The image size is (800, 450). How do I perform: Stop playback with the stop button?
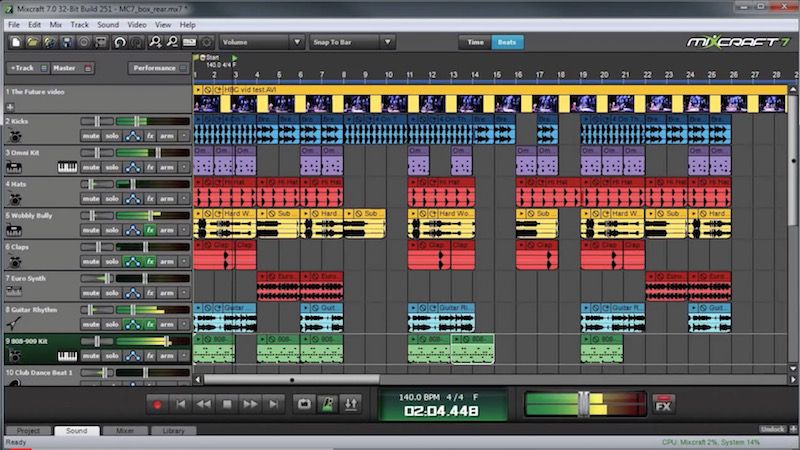(x=227, y=405)
